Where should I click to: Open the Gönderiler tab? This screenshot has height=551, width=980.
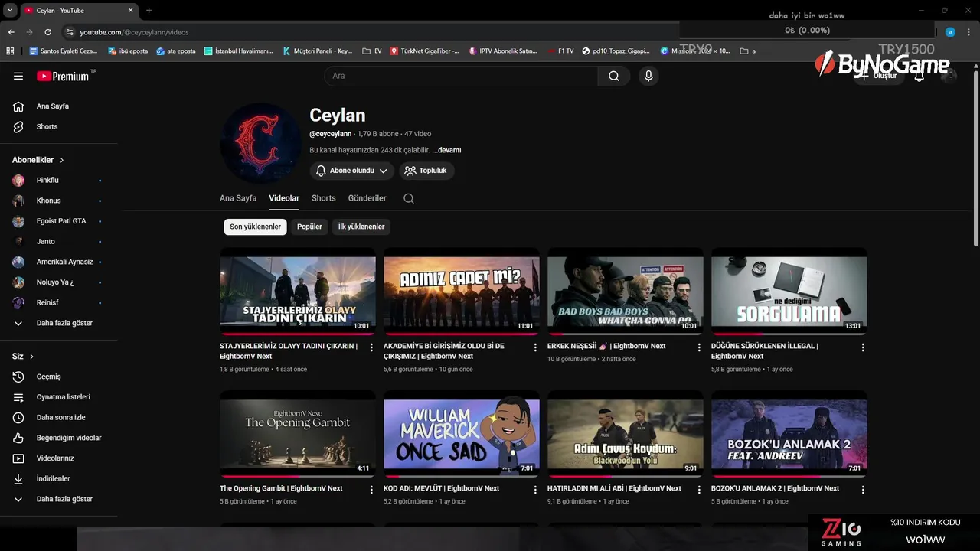click(367, 198)
